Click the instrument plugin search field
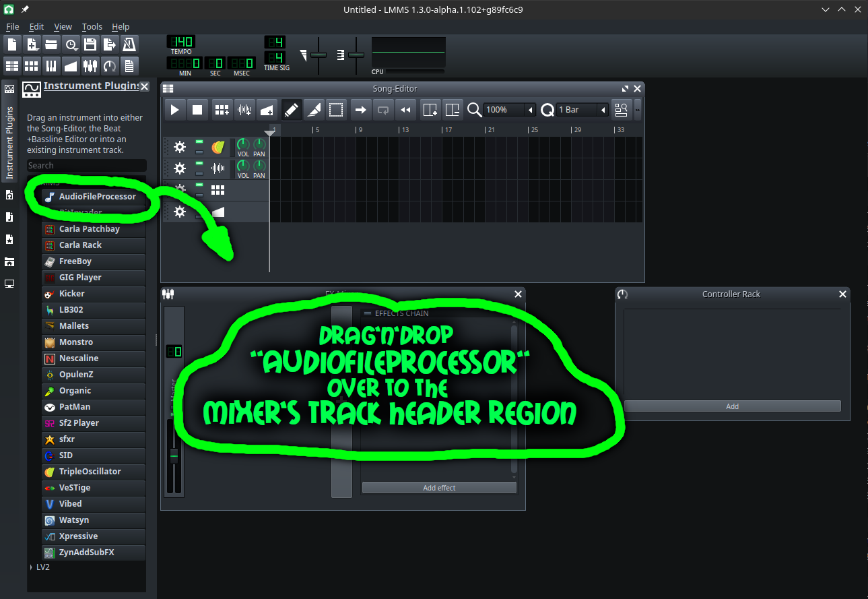 (86, 165)
